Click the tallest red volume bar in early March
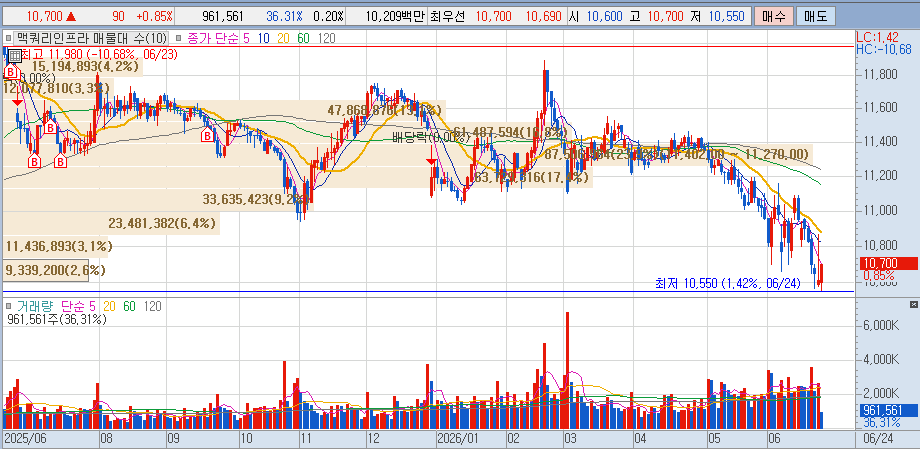Image resolution: width=920 pixels, height=449 pixels. coord(567,370)
